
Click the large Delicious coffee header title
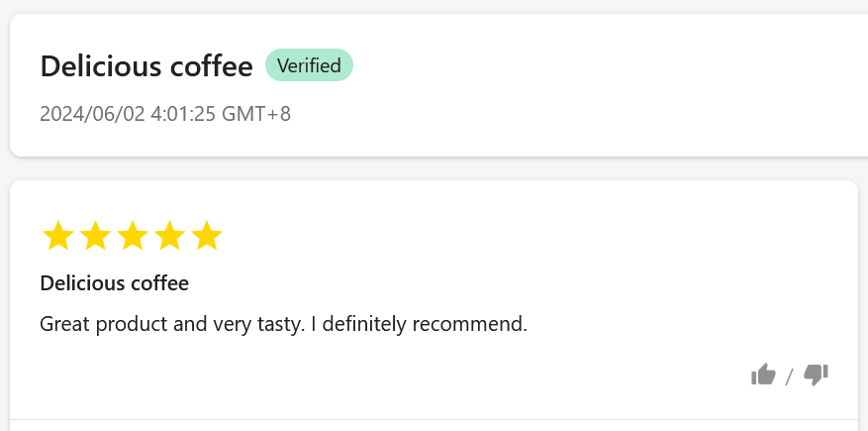[x=146, y=66]
